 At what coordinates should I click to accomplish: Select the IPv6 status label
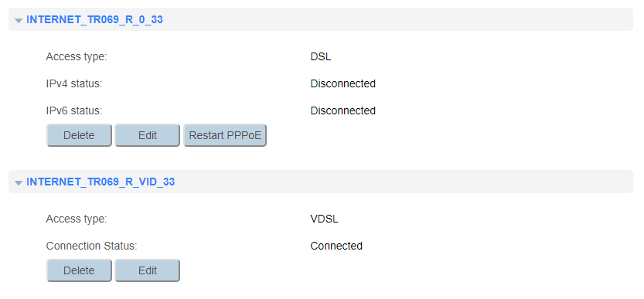pyautogui.click(x=74, y=111)
